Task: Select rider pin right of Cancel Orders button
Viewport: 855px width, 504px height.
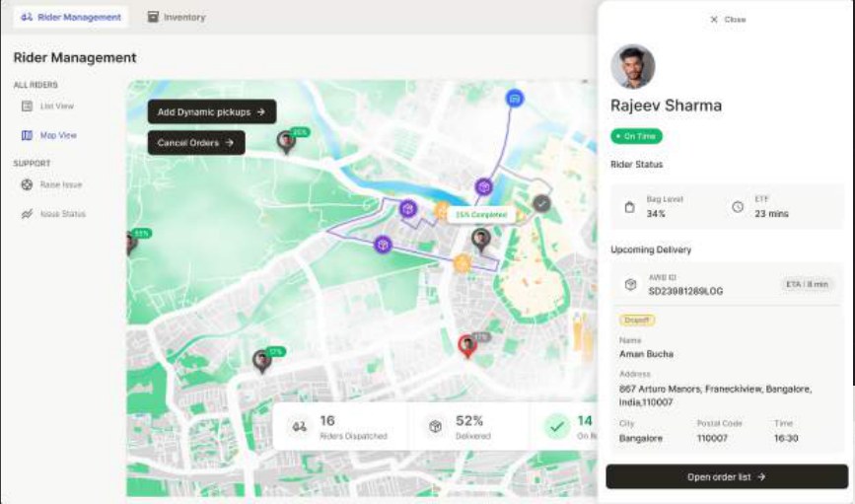Action: click(x=286, y=141)
